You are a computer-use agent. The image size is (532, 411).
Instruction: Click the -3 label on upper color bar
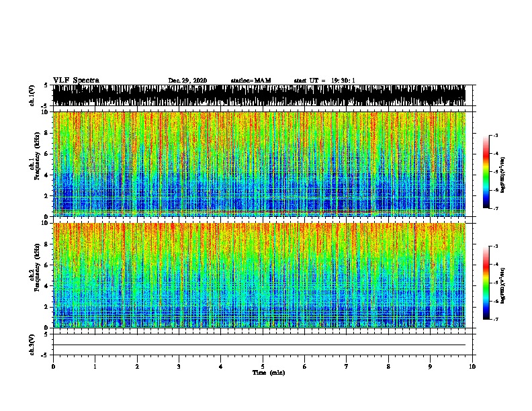pos(495,135)
